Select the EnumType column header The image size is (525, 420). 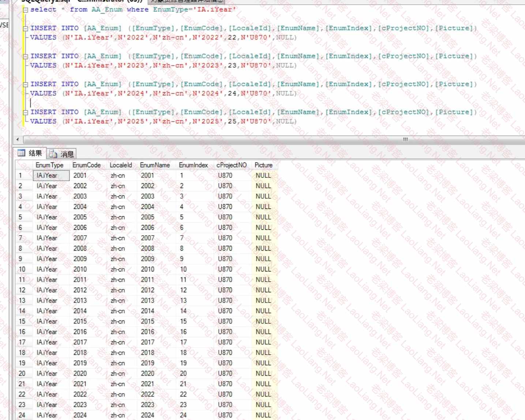pos(49,165)
